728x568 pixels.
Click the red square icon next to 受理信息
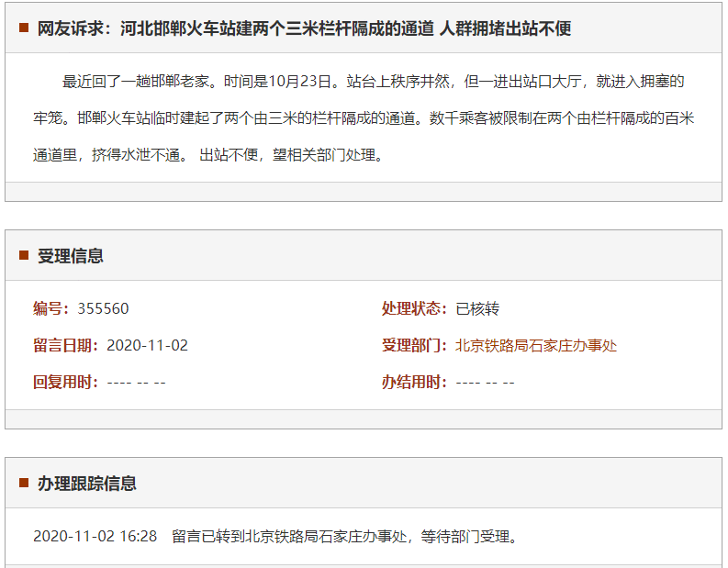(24, 256)
